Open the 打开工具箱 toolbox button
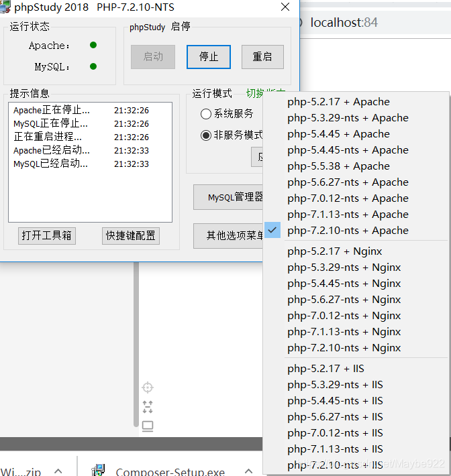Screen dimensions: 451x476 pos(47,235)
